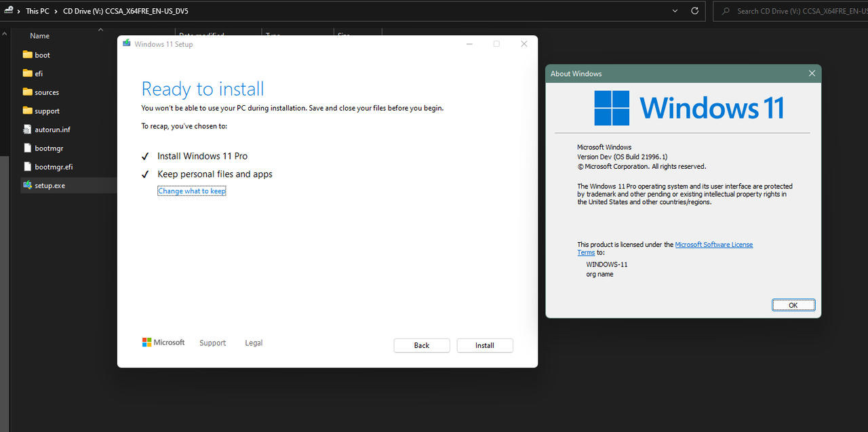Close the Windows 11 Setup window
Screen dimensions: 868x432
pos(524,44)
